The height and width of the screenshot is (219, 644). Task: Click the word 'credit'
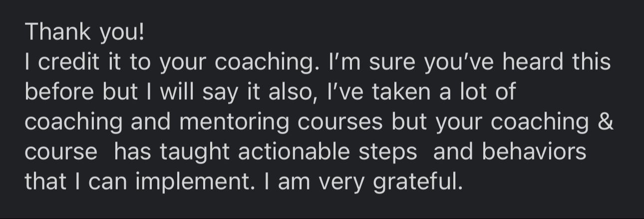[x=68, y=62]
